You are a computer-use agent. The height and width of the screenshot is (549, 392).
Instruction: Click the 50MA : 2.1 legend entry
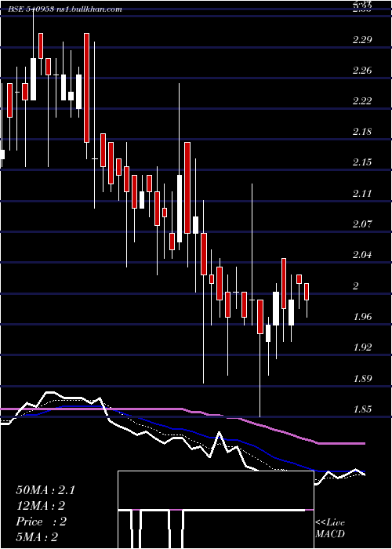click(45, 490)
